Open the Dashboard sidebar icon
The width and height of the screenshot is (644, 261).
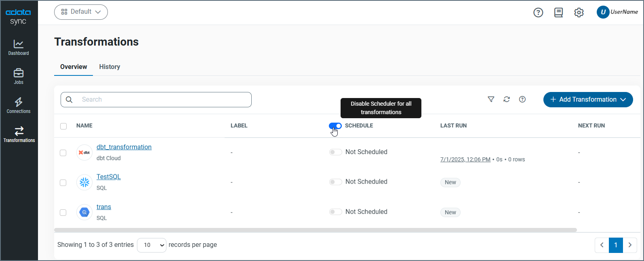click(x=19, y=47)
